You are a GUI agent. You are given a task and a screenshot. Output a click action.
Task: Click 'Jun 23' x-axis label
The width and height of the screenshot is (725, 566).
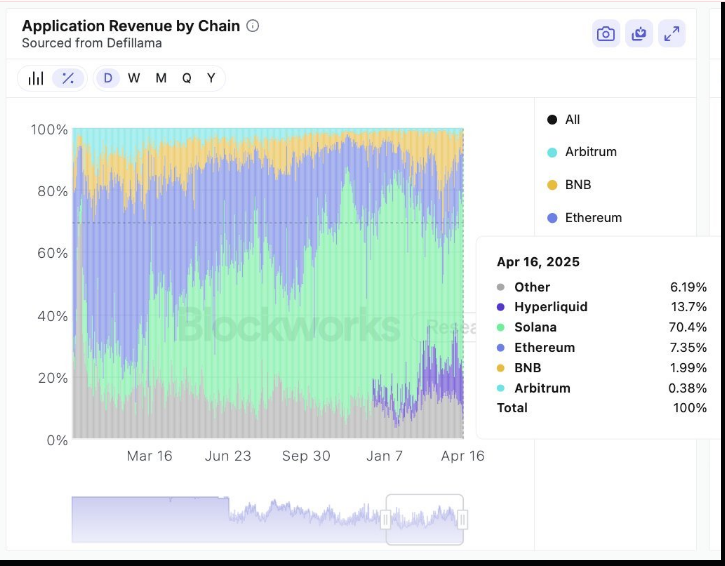pos(228,456)
